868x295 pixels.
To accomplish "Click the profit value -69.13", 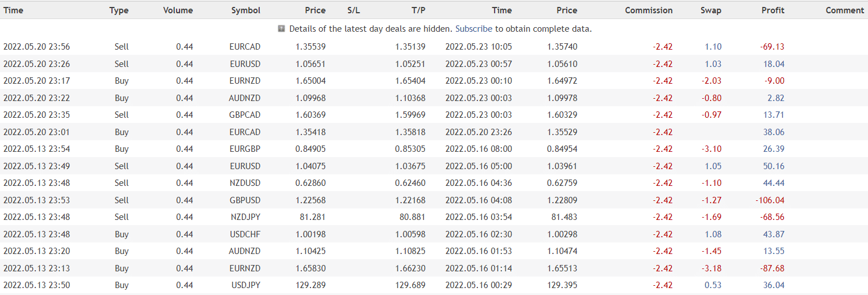I will point(772,47).
